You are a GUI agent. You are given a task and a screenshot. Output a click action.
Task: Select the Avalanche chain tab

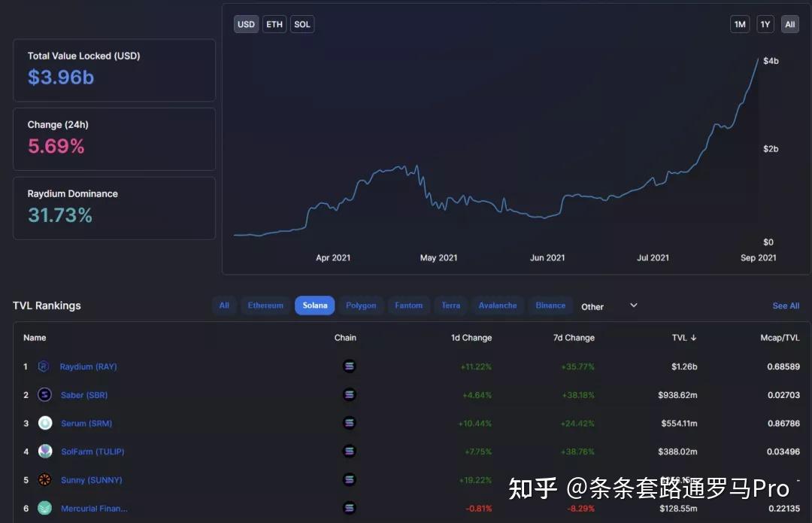click(498, 306)
